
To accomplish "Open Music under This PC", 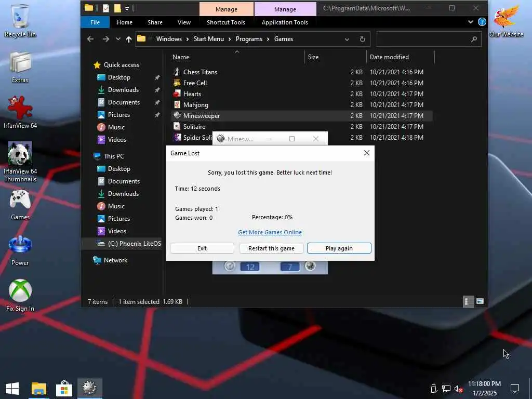I will click(x=116, y=206).
